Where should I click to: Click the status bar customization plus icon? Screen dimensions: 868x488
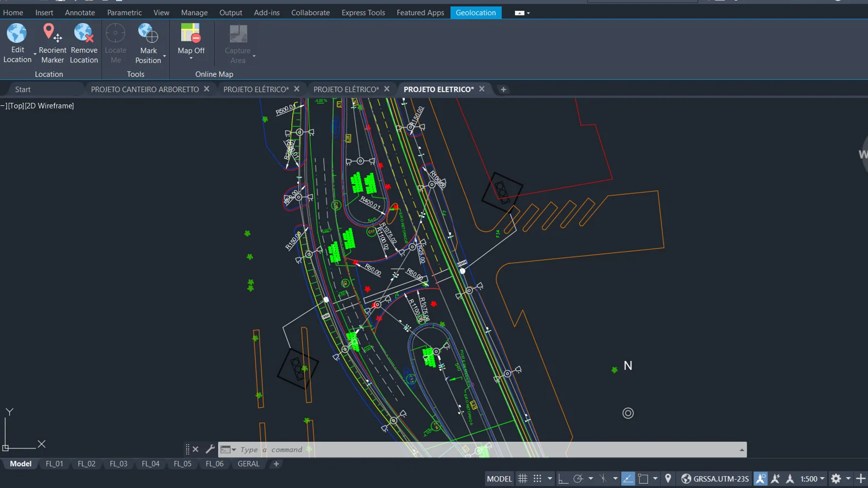pos(860,478)
